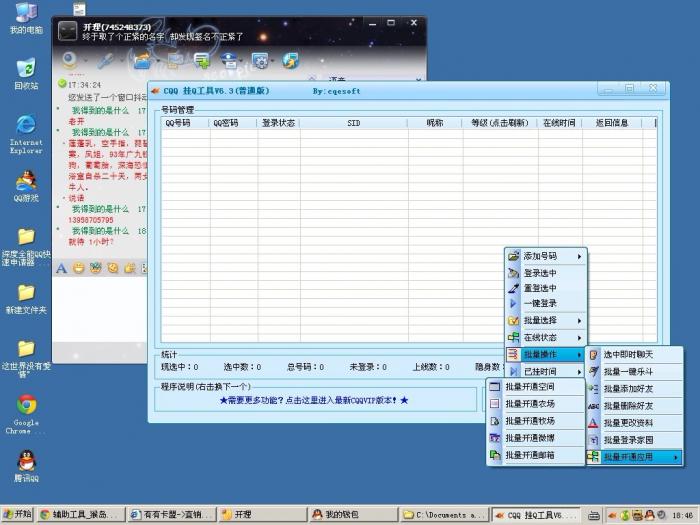The width and height of the screenshot is (700, 525).
Task: Select the QQ快速申请器 folder on desktop
Action: 26,247
